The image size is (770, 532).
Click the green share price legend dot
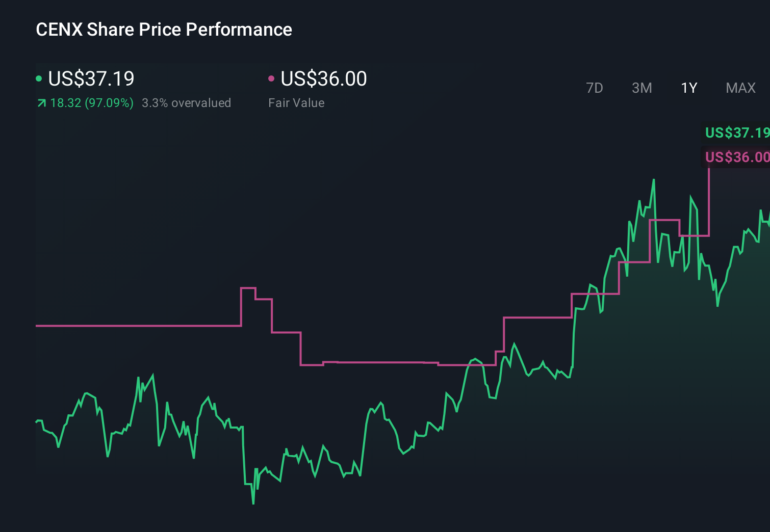pos(39,79)
